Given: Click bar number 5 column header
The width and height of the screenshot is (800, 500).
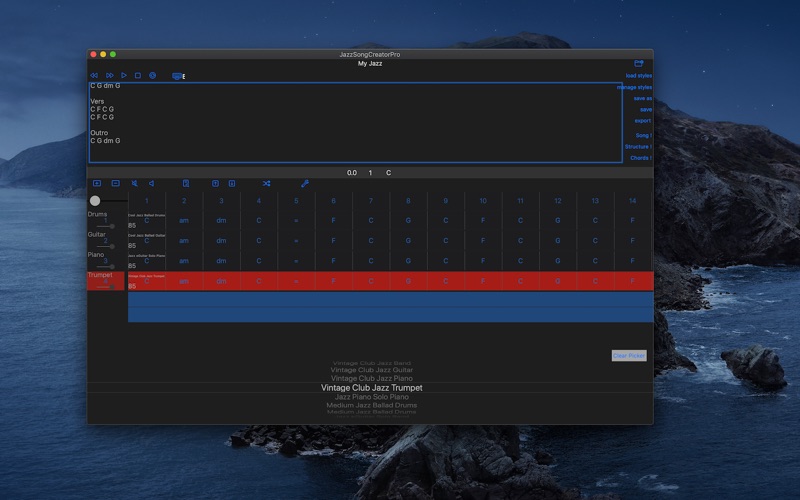Looking at the screenshot, I should click(x=296, y=201).
